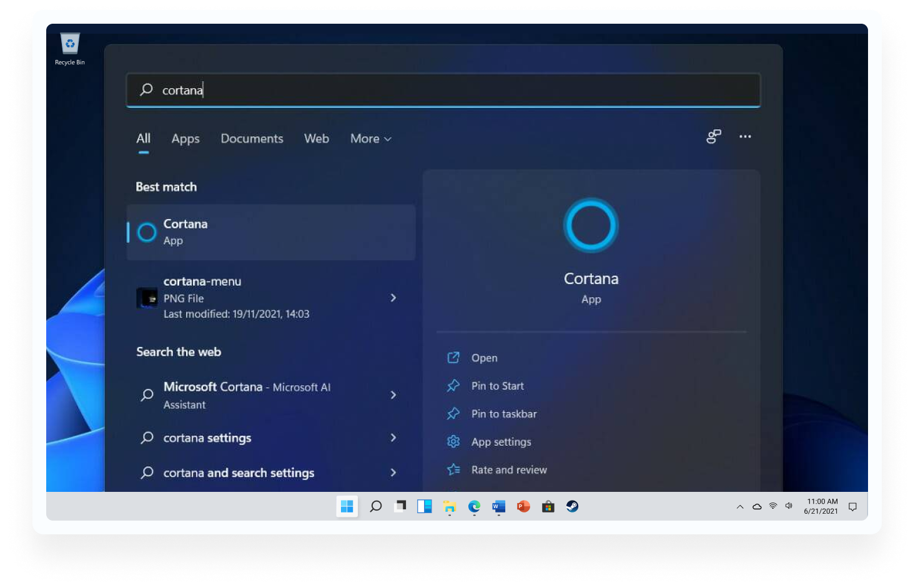Click pin icon next to Pin to taskbar

(453, 414)
